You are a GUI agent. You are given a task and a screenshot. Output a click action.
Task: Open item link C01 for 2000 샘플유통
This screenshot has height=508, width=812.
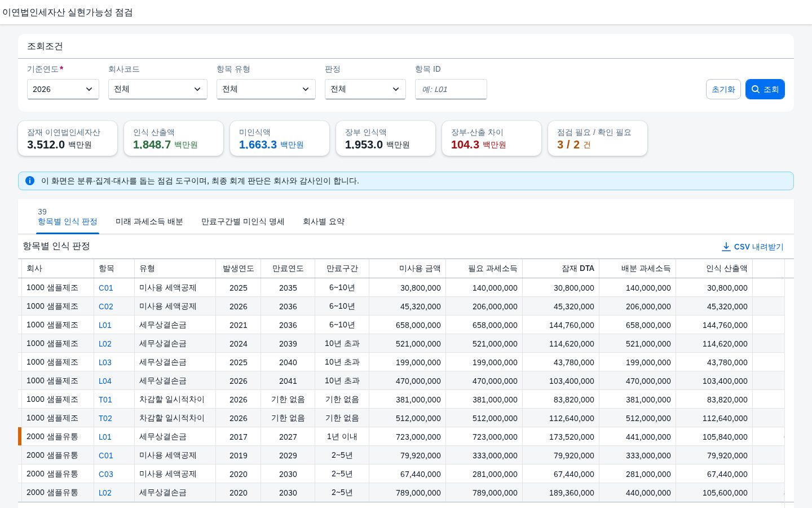(106, 456)
